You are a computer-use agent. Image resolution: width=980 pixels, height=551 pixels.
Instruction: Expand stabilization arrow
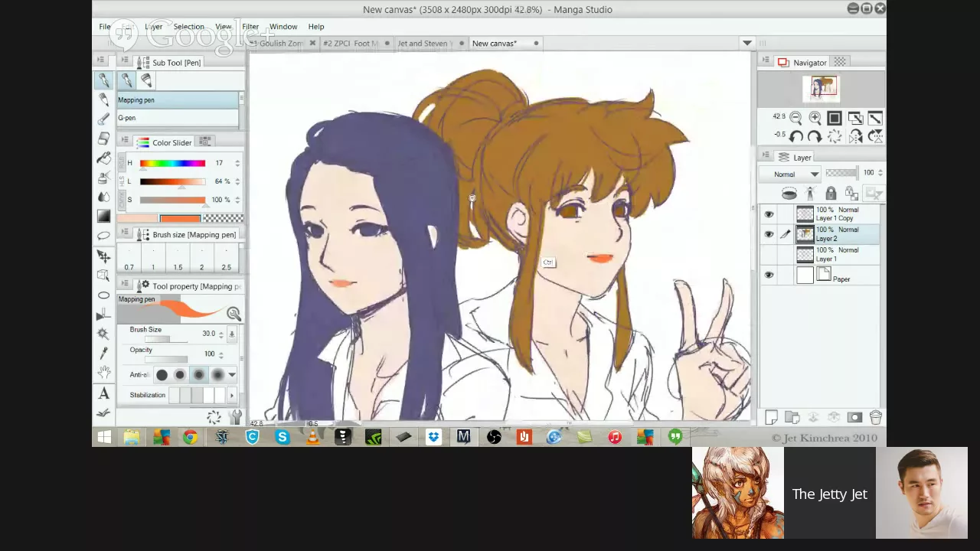pyautogui.click(x=232, y=395)
